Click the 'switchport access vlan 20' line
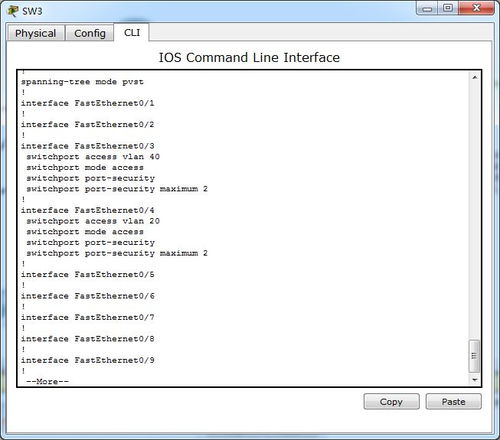Image resolution: width=500 pixels, height=440 pixels. (x=93, y=221)
